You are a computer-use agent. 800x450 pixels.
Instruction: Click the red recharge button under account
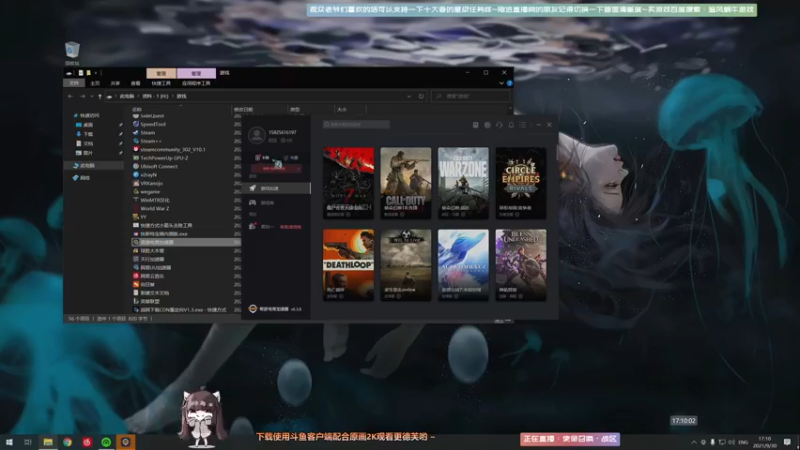point(276,168)
